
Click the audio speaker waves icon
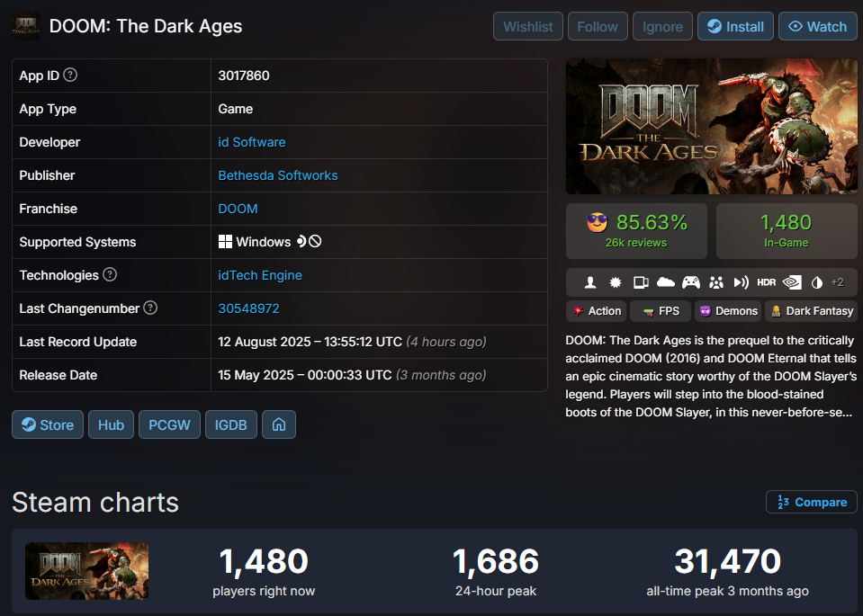pos(742,282)
